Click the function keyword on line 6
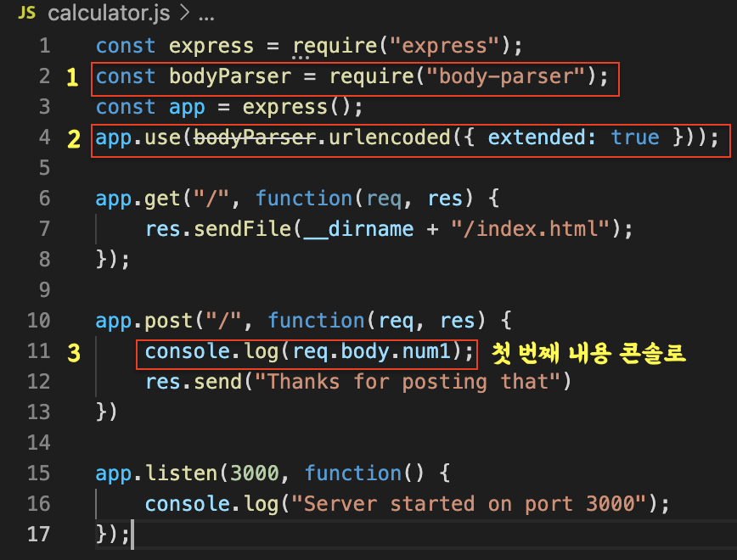Image resolution: width=737 pixels, height=560 pixels. click(304, 199)
